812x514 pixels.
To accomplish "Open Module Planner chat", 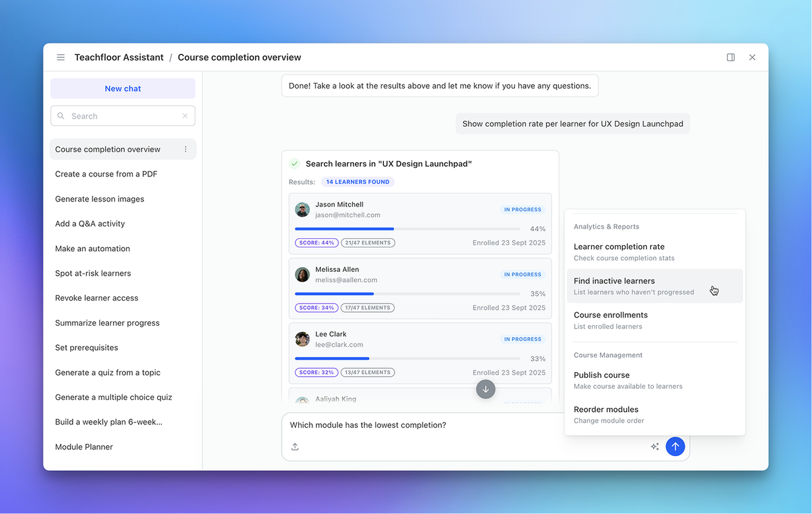I will 84,447.
